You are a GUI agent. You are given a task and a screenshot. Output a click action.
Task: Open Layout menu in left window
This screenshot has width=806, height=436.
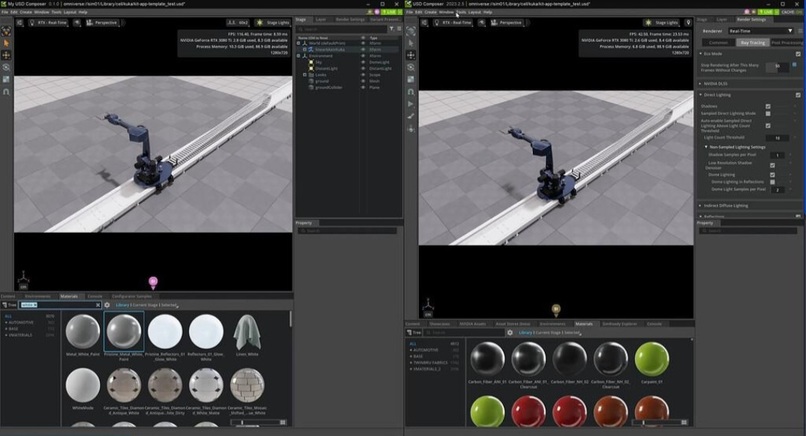pyautogui.click(x=70, y=12)
